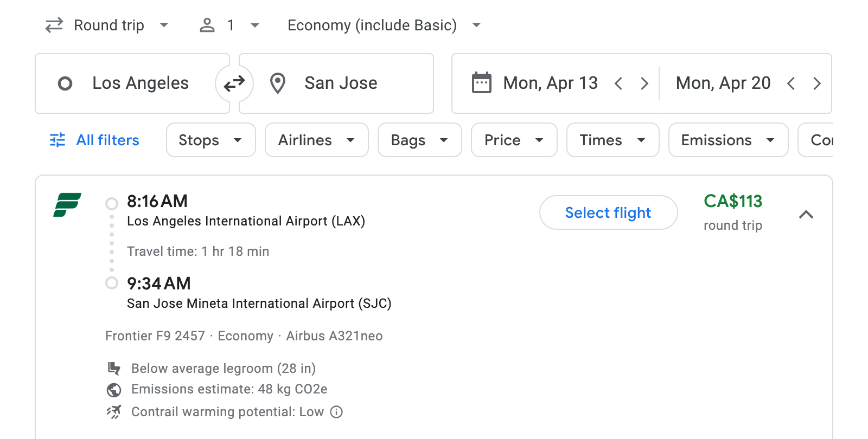Viewport: 868px width, 439px height.
Task: Click the round trip arrows icon
Action: (x=53, y=25)
